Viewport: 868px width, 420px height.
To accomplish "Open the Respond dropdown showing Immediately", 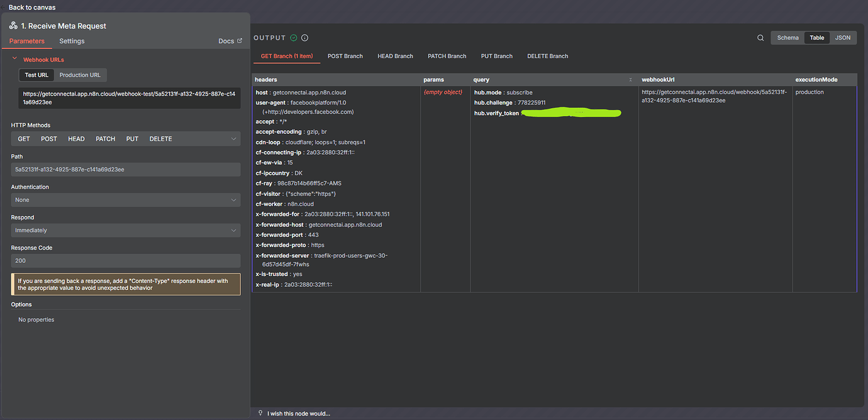I will [x=125, y=230].
